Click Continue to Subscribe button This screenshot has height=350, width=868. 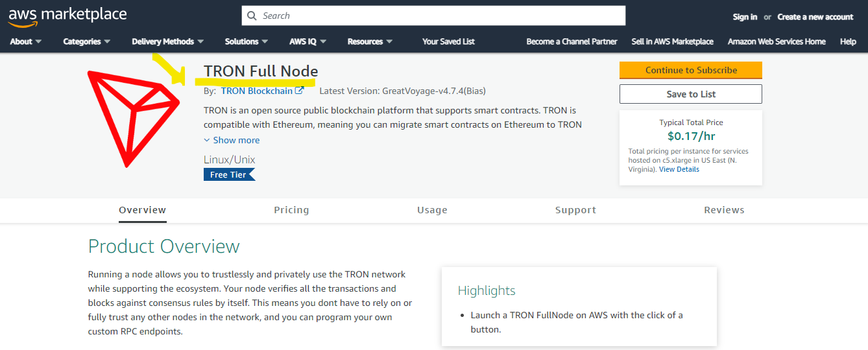point(691,70)
